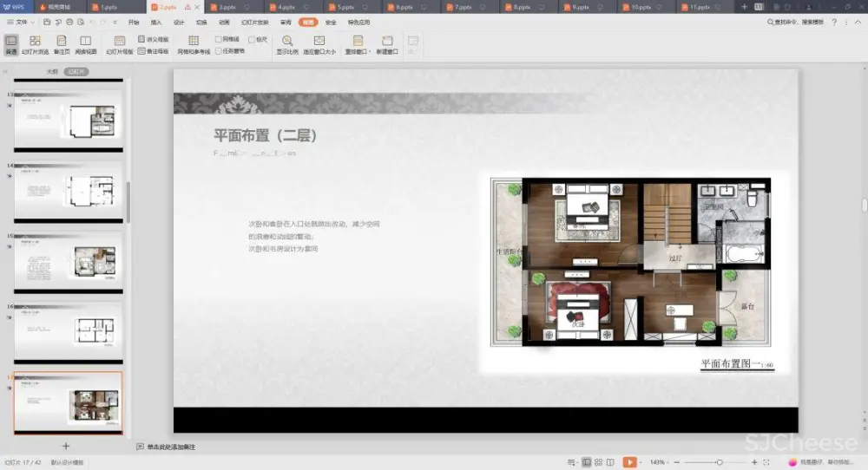Open the Animation ribbon tab

[224, 23]
